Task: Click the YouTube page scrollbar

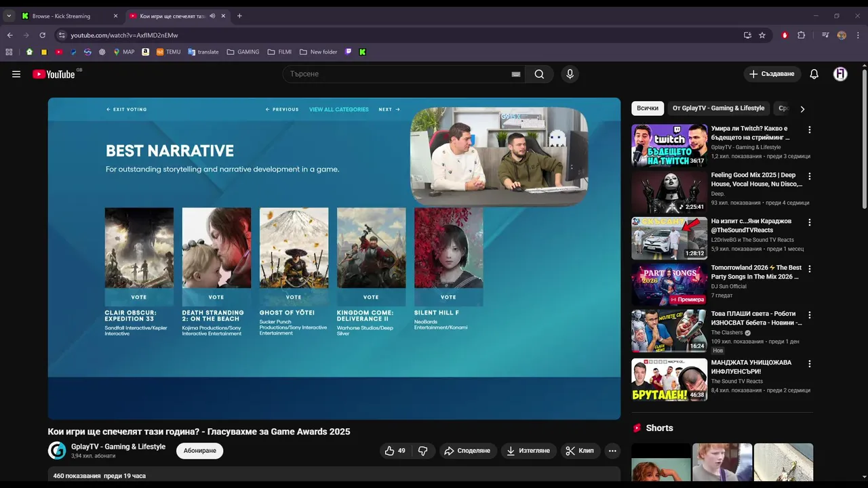Action: (864, 139)
